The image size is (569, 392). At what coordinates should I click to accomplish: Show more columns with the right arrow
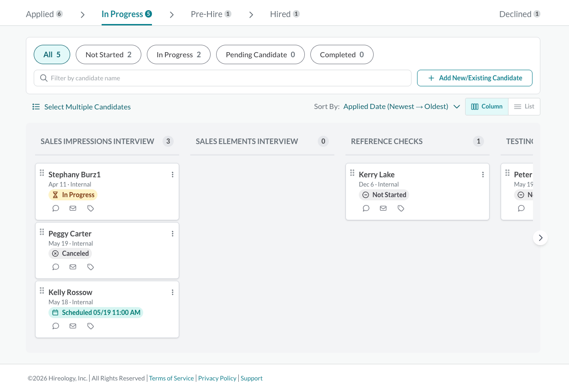(540, 238)
